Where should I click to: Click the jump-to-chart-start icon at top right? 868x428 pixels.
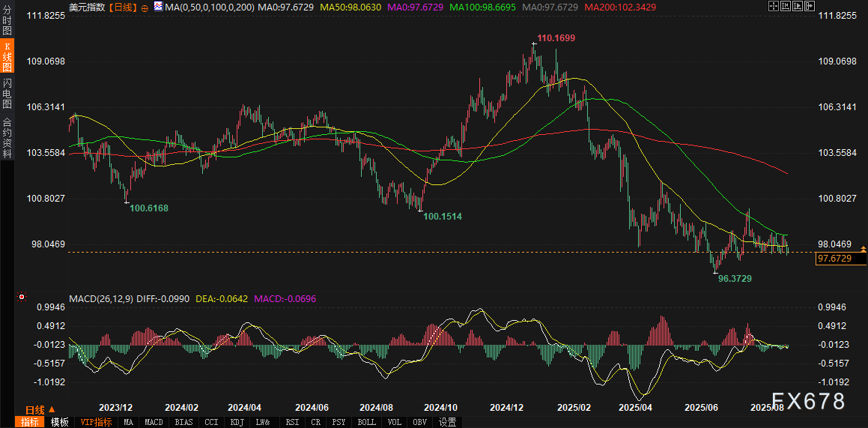[787, 7]
